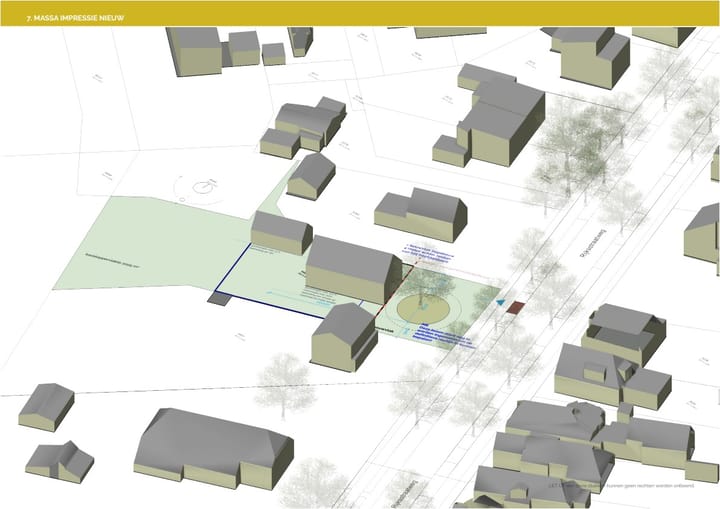Select the wide hall building at bottom left
The height and width of the screenshot is (509, 720).
pyautogui.click(x=214, y=449)
